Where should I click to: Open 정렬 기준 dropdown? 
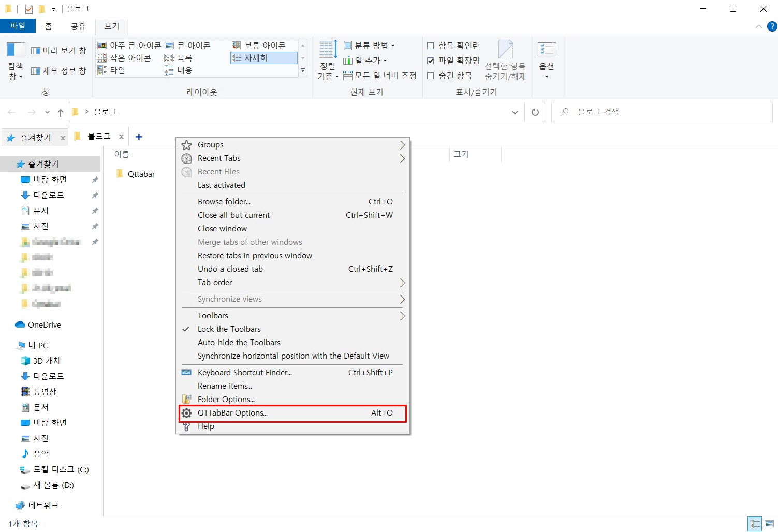coord(328,61)
